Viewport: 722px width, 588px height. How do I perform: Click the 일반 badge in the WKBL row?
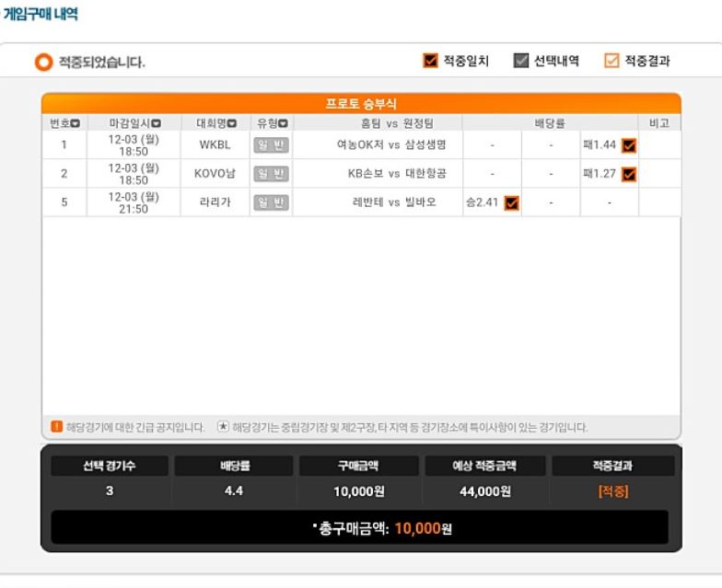pyautogui.click(x=271, y=145)
